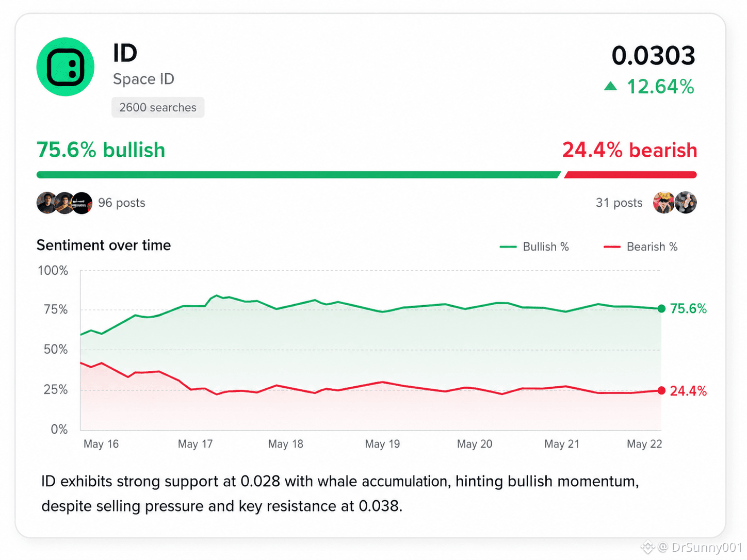This screenshot has height=560, width=747.
Task: Open the last bearish poster avatar
Action: (686, 203)
